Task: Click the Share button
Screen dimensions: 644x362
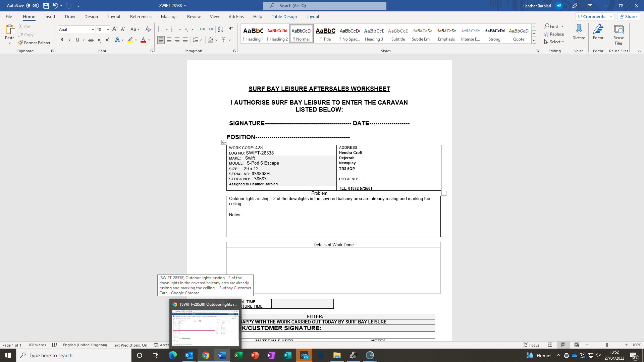Action: tap(628, 16)
